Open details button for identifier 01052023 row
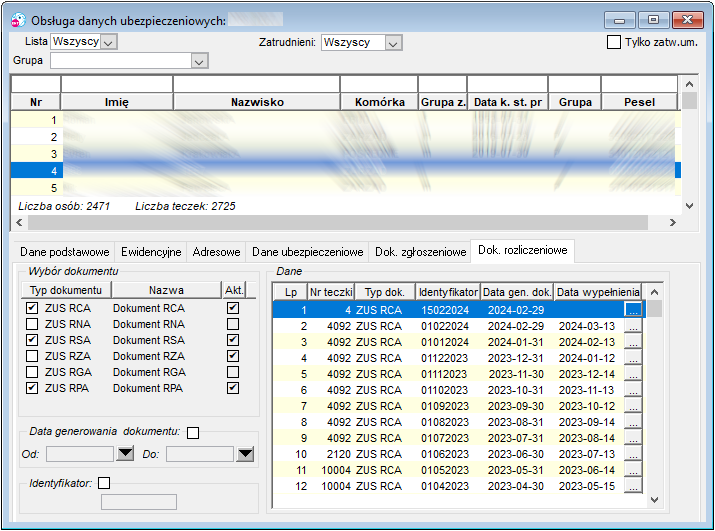Image resolution: width=715 pixels, height=531 pixels. click(x=633, y=469)
